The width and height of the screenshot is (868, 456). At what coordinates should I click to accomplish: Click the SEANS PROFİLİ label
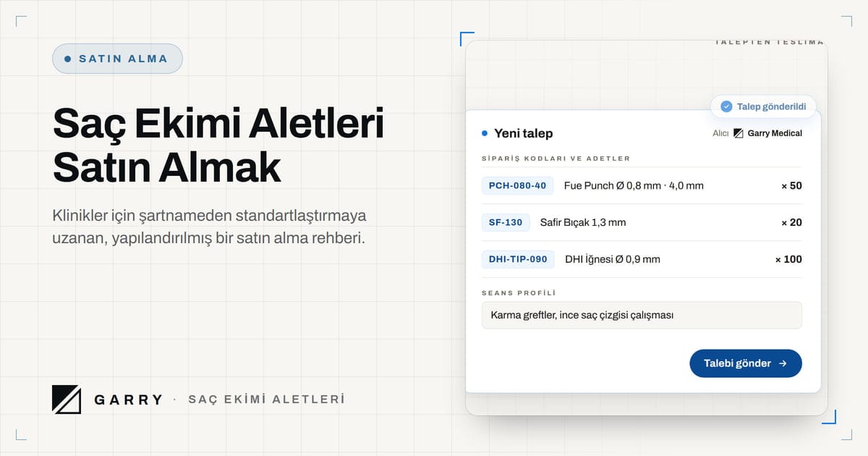pos(519,293)
